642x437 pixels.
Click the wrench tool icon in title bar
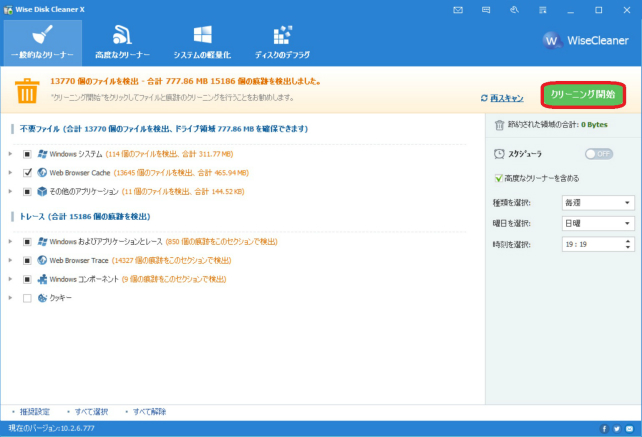(513, 9)
